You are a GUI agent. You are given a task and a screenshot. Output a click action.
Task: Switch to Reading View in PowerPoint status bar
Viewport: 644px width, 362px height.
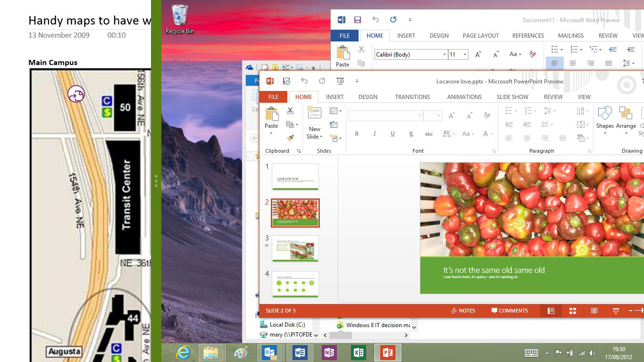594,311
